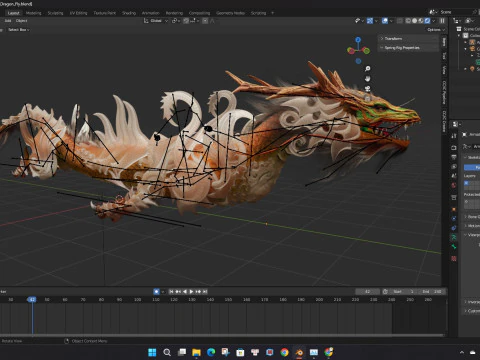Open the Sculpting workspace tab
Viewport: 480px width, 360px height.
click(55, 13)
